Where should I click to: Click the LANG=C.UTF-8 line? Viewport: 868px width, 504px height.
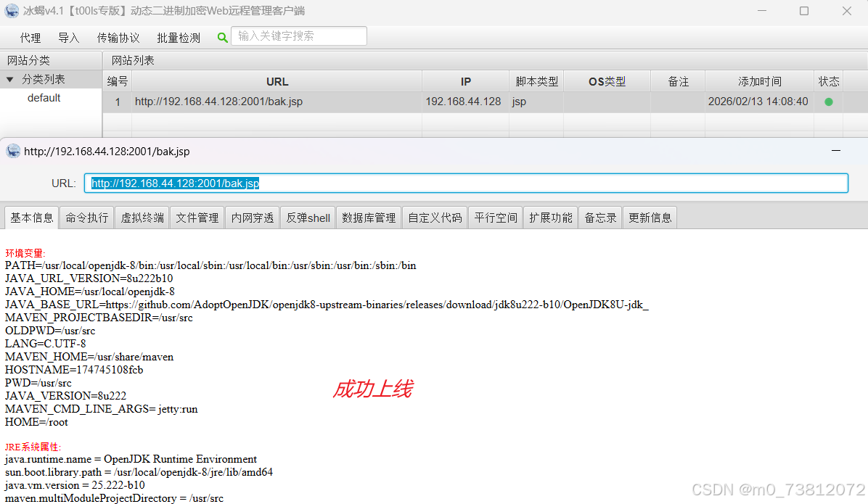(46, 344)
